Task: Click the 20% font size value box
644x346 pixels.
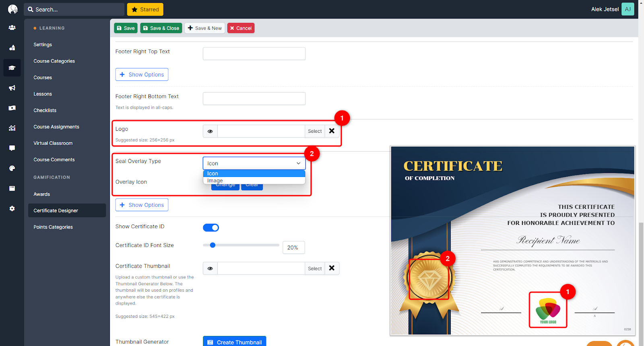Action: click(293, 247)
